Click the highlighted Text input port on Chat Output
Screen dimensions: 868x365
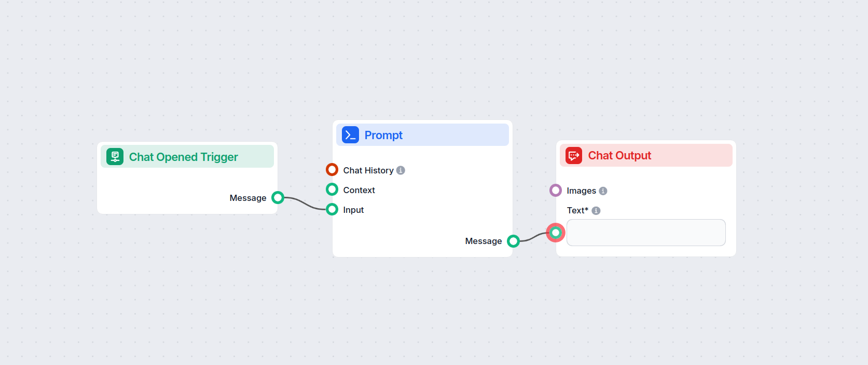point(556,233)
